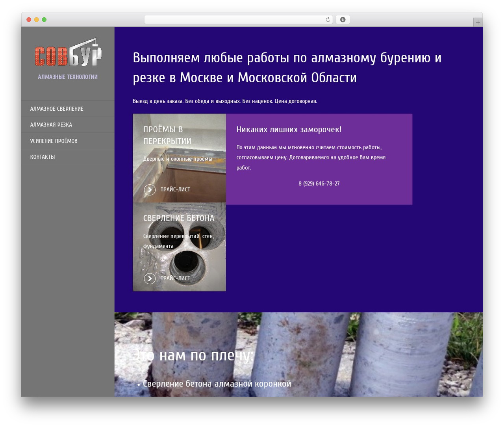Screen dimensions: 504x427
Task: Select the Проёмы в перекрытии card title
Action: [x=167, y=135]
